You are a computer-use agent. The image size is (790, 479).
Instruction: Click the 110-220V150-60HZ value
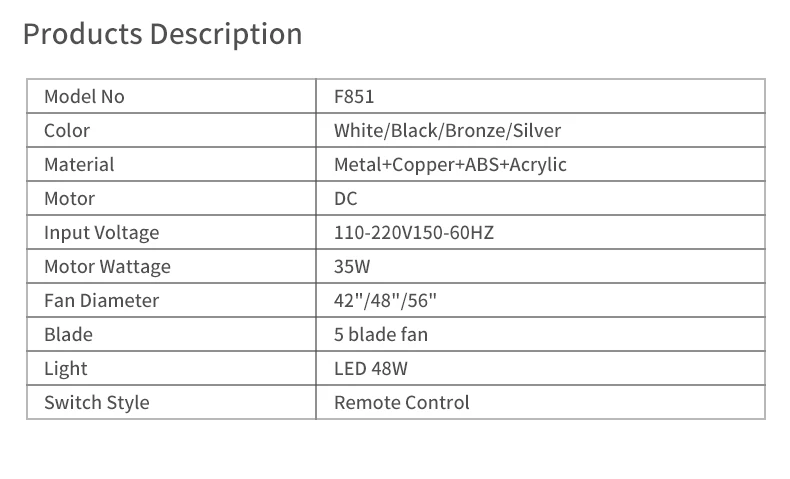coord(414,233)
